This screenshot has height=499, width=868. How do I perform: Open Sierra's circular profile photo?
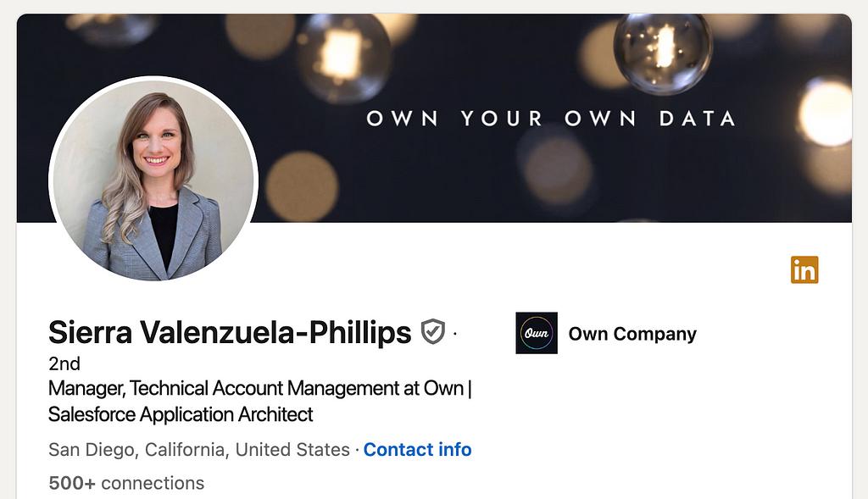coord(153,179)
